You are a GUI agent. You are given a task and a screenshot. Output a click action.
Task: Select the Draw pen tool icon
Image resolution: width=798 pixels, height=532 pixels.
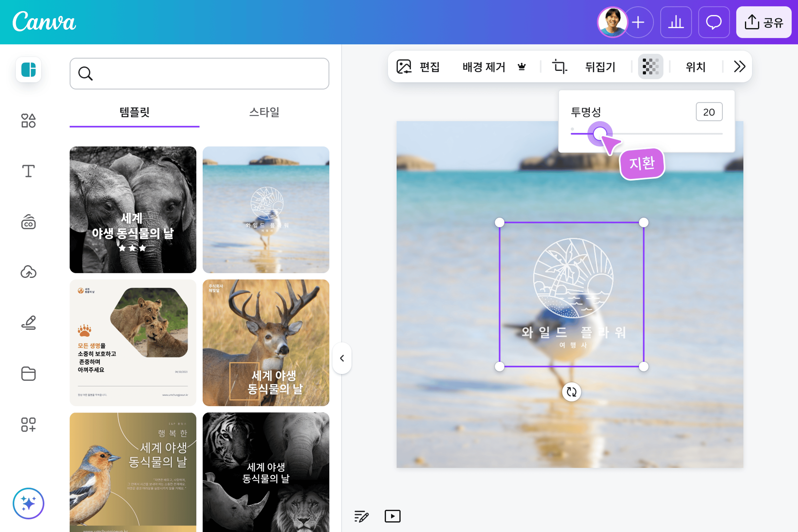point(29,323)
